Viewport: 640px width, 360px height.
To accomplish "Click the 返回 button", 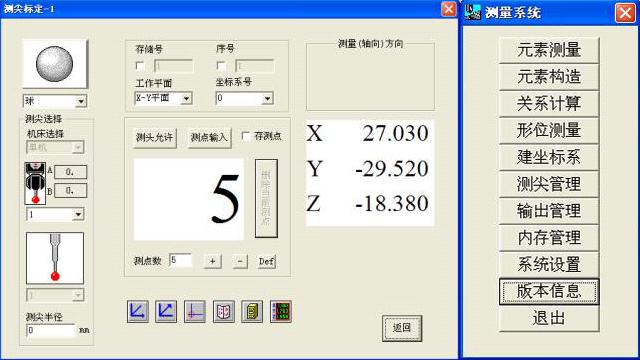I will click(402, 328).
